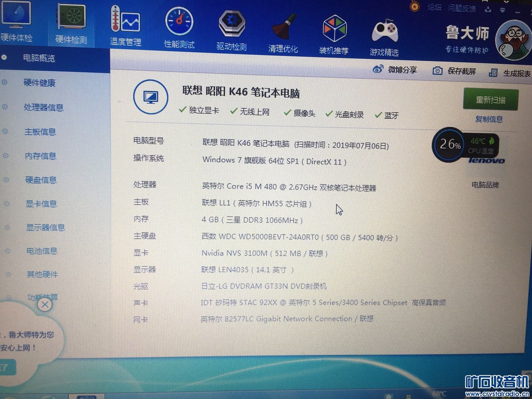Click the 微博分享 weibo icon
Image resolution: width=532 pixels, height=399 pixels.
tap(378, 69)
